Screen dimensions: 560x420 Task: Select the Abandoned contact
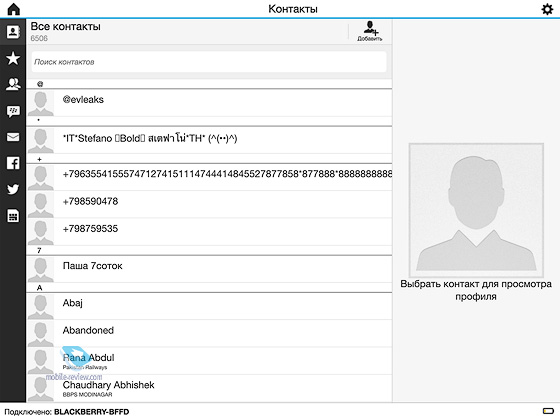[x=209, y=334]
